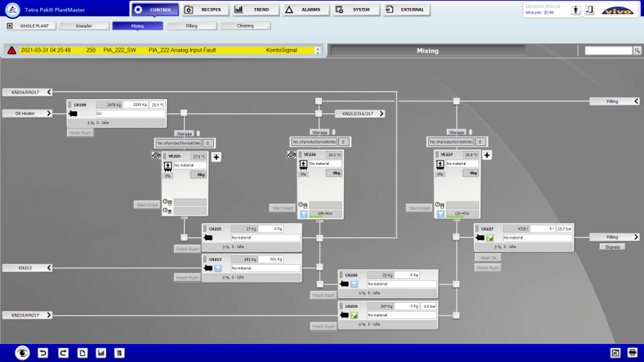Click the printer icon in bottom bar
This screenshot has height=362, width=644.
coord(632,353)
